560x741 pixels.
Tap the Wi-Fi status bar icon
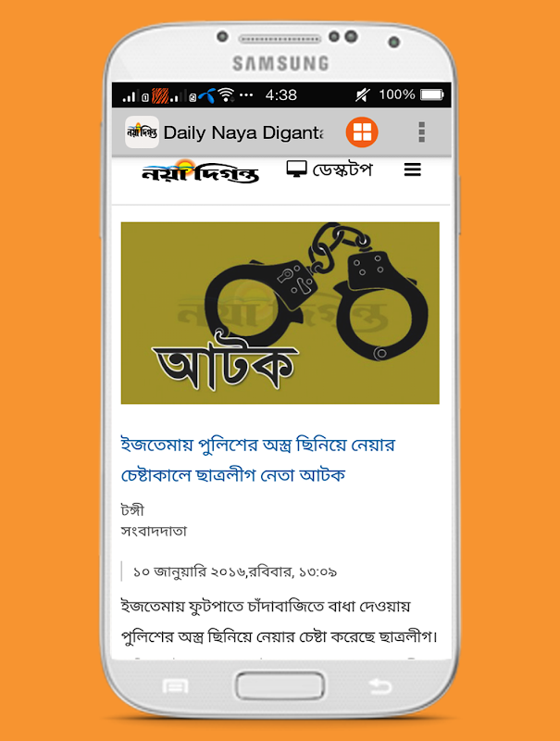point(227,95)
